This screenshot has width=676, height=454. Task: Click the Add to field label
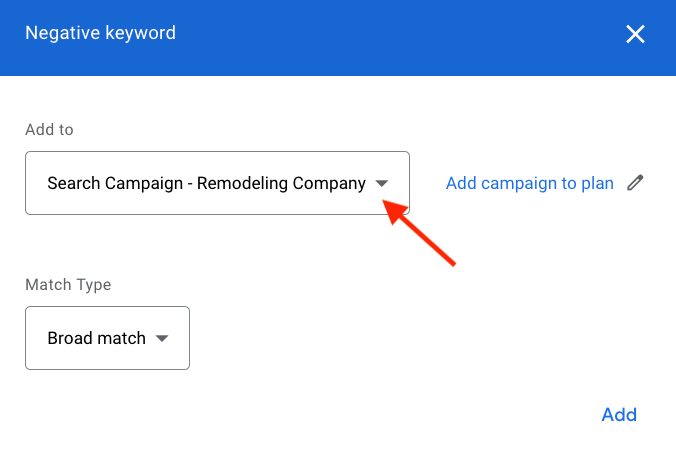click(x=49, y=130)
